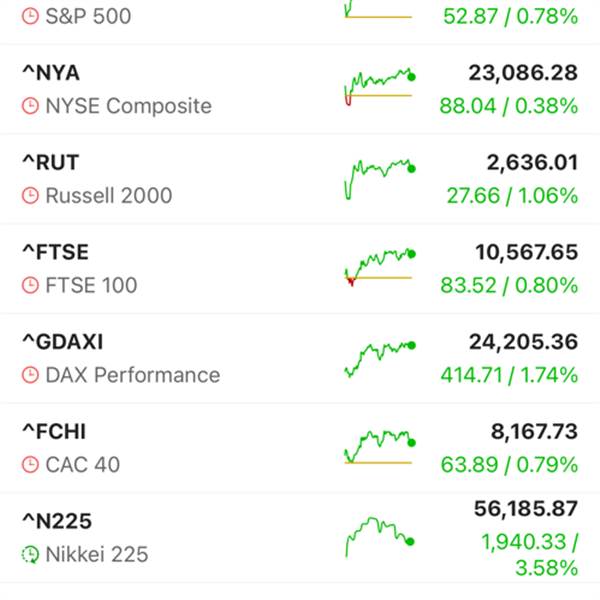
Task: Tap the red clock icon beside NYSE Composite
Action: (x=31, y=106)
